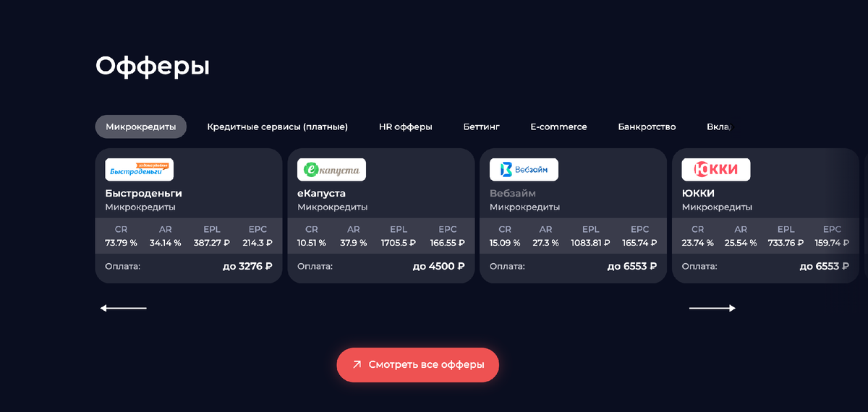Click еКапуста payout до 4500 ₽
868x412 pixels.
[x=439, y=266]
